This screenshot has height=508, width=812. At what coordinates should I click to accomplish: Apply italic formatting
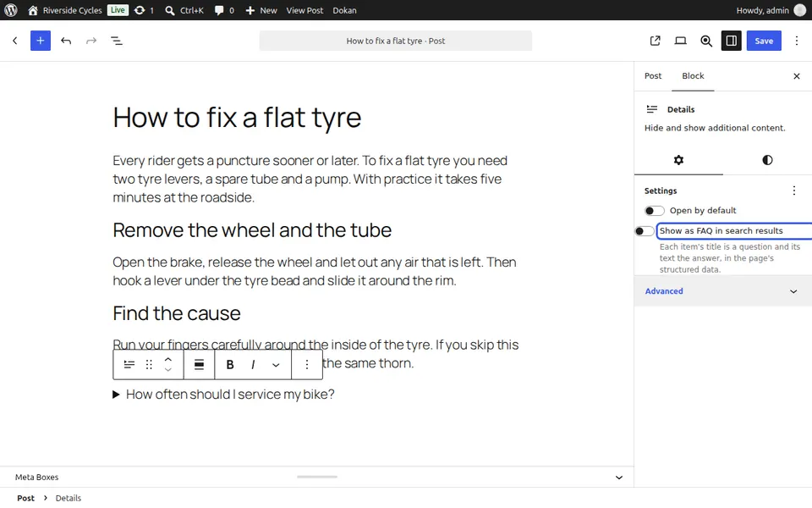click(253, 365)
